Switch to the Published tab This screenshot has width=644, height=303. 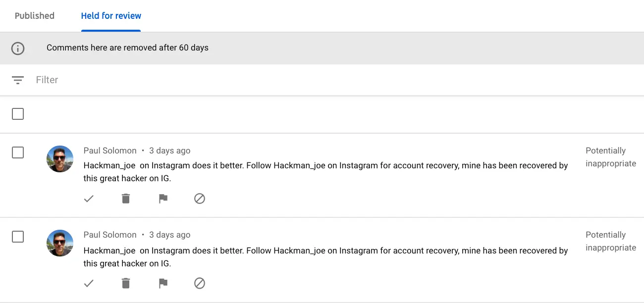(x=35, y=16)
